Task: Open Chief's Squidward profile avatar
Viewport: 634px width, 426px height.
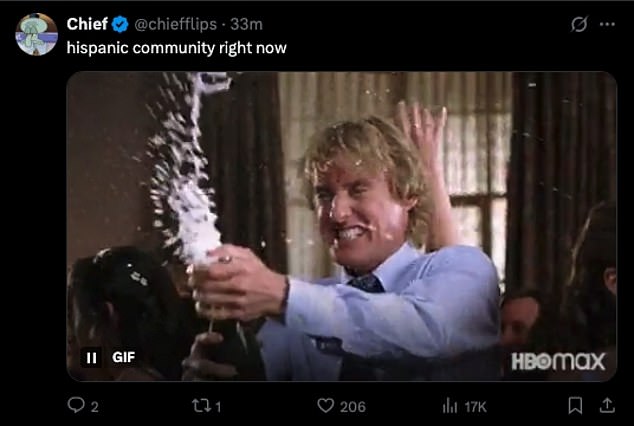Action: (36, 34)
